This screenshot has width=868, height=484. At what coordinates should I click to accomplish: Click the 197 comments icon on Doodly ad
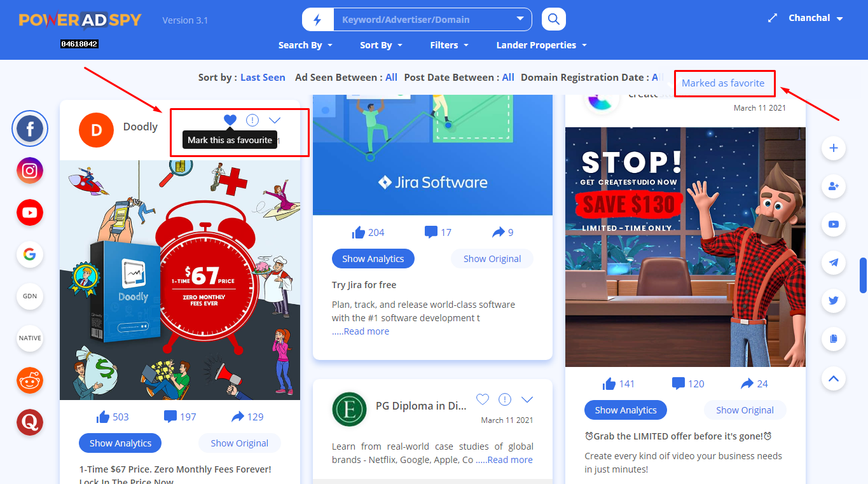170,417
